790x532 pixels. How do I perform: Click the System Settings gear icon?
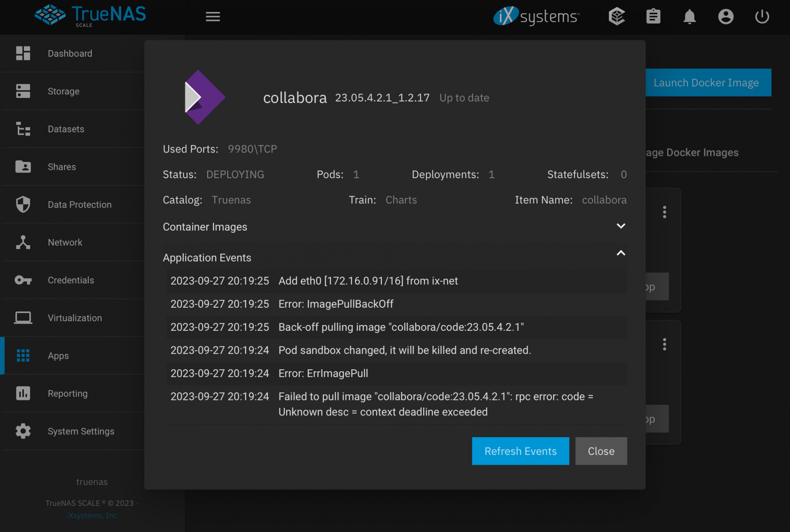(x=23, y=431)
